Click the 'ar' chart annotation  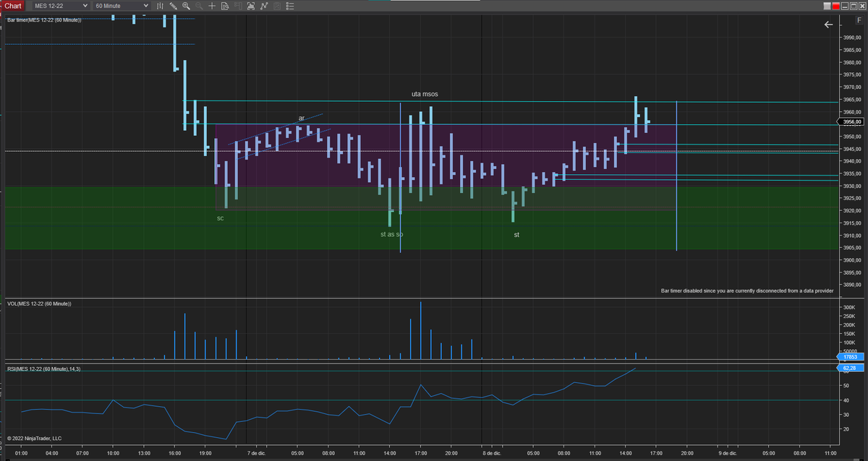(302, 118)
